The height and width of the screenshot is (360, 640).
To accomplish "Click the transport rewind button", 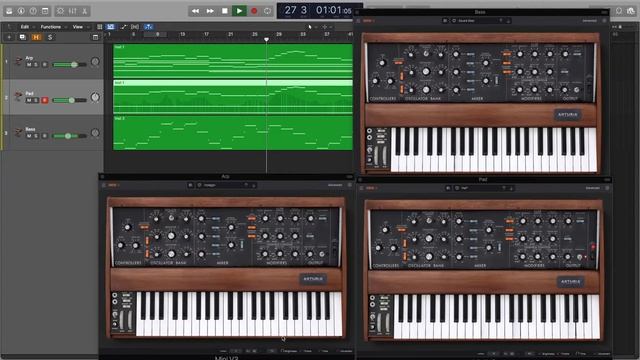I will (x=196, y=11).
